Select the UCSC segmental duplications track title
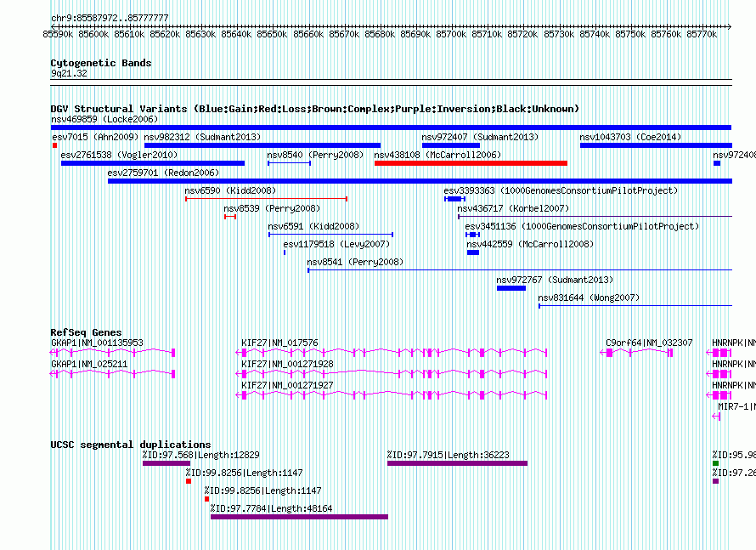 131,445
